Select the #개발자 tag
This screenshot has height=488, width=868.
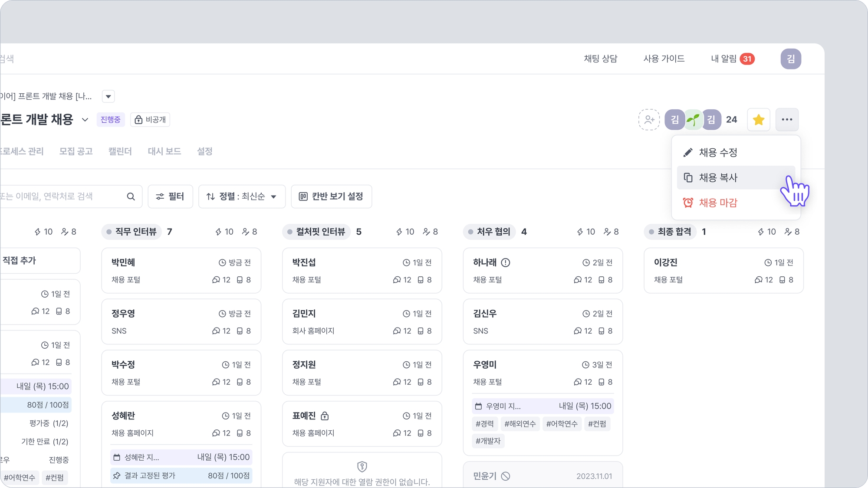point(488,441)
